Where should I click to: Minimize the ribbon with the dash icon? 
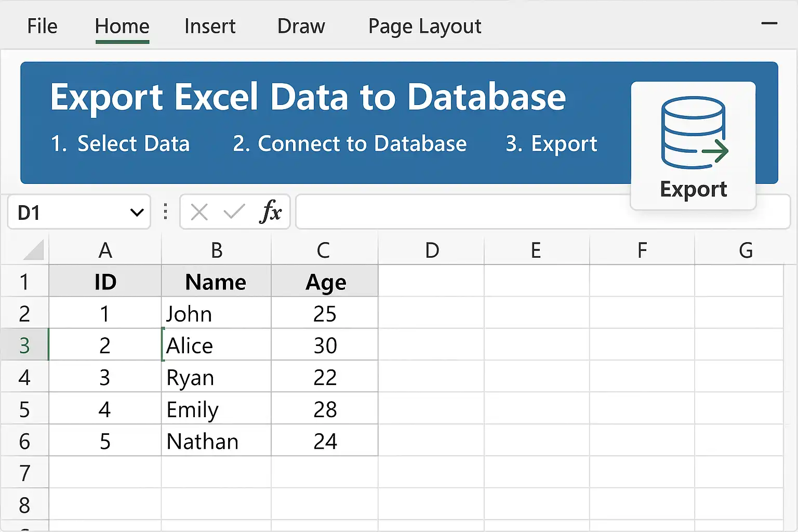[x=769, y=23]
